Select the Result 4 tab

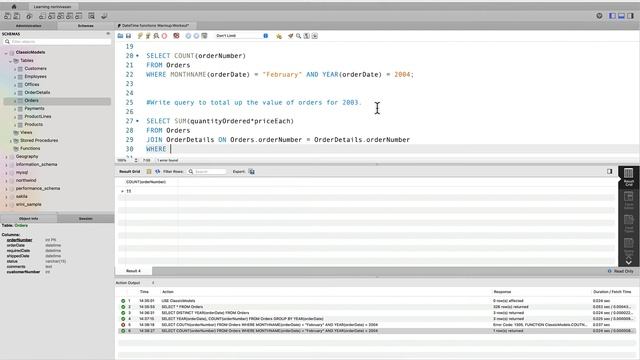click(133, 271)
